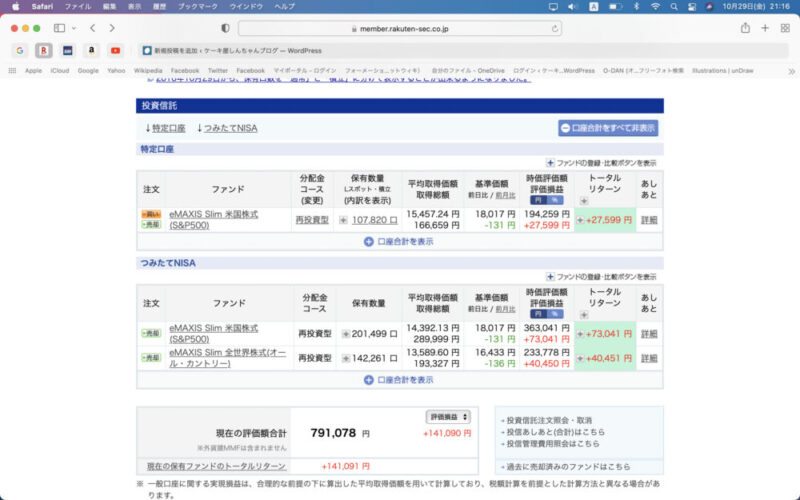Click the orange 買い button for eMAXIS Slim 米国株式
Viewport: 800px width, 500px height.
coord(151,215)
